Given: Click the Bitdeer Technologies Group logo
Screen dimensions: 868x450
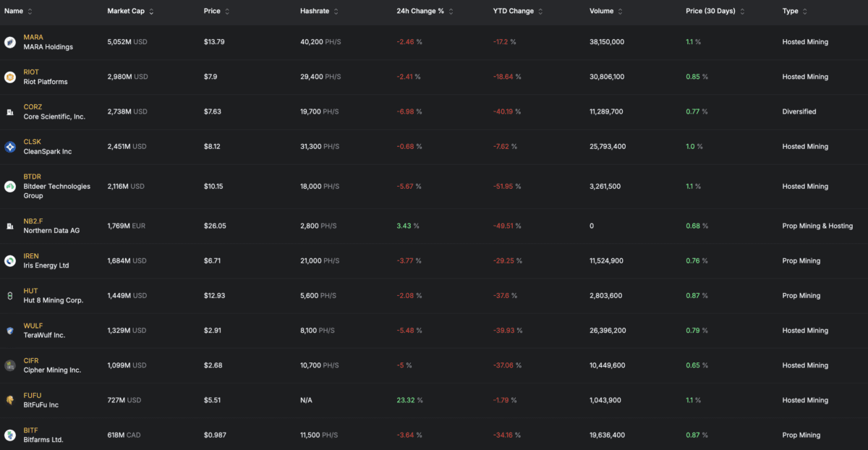Looking at the screenshot, I should 10,187.
